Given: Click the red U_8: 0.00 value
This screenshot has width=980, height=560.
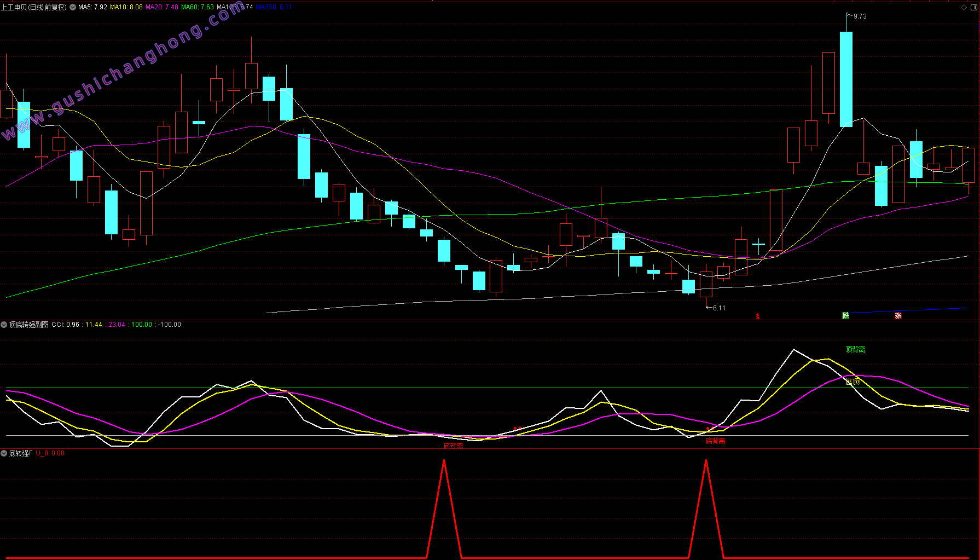Looking at the screenshot, I should (50, 453).
